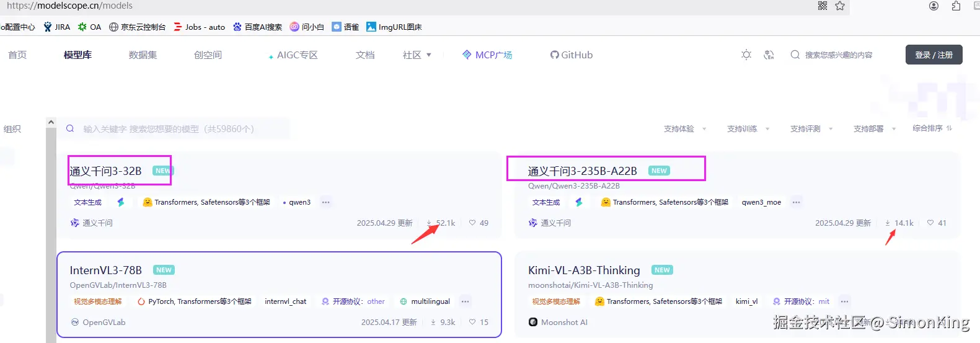Click the 登录 / 注册 button
The height and width of the screenshot is (343, 980).
[934, 55]
